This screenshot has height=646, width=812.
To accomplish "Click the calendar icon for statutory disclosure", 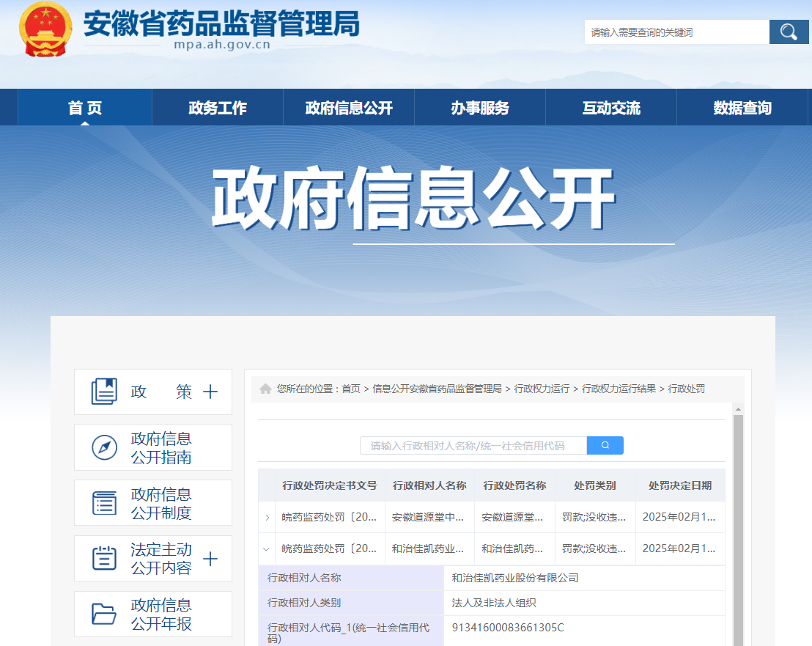I will (104, 559).
